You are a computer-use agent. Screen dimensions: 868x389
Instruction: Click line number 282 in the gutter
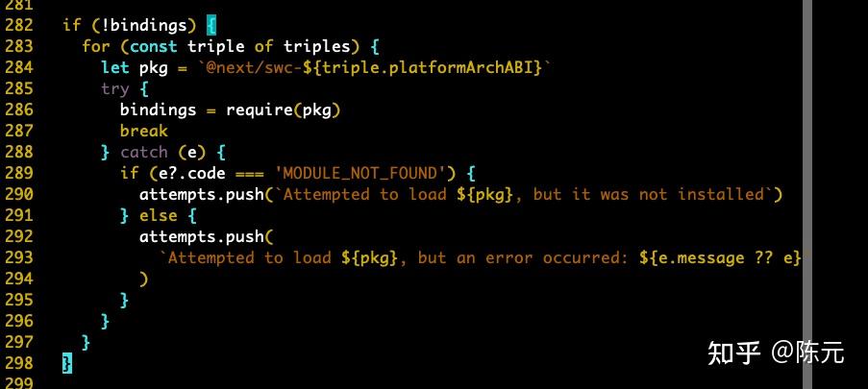[19, 25]
